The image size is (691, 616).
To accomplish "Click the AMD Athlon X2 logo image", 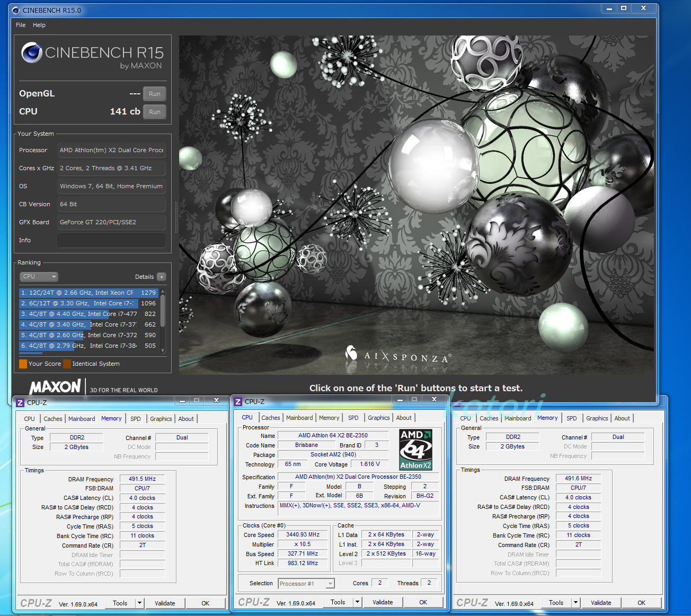I will pyautogui.click(x=415, y=450).
